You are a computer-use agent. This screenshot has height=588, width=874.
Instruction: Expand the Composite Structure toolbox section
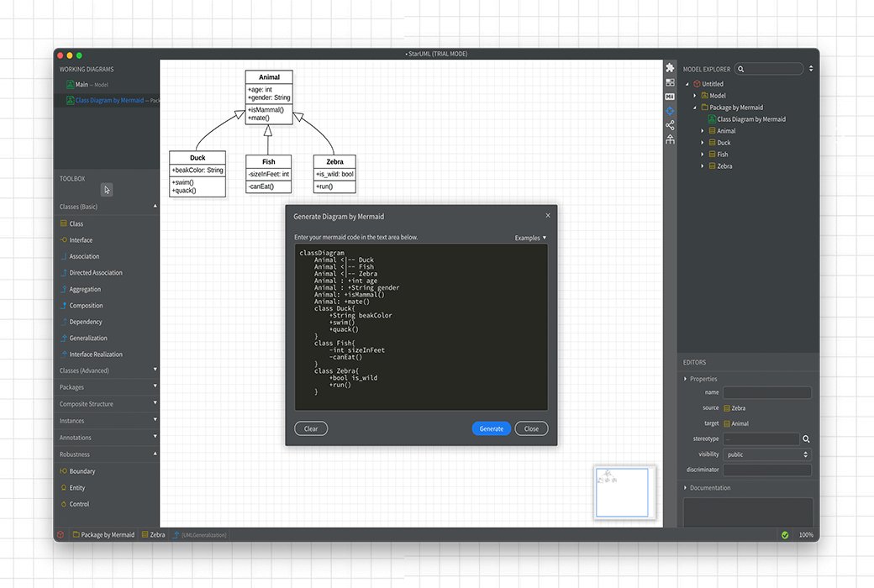[x=155, y=402]
